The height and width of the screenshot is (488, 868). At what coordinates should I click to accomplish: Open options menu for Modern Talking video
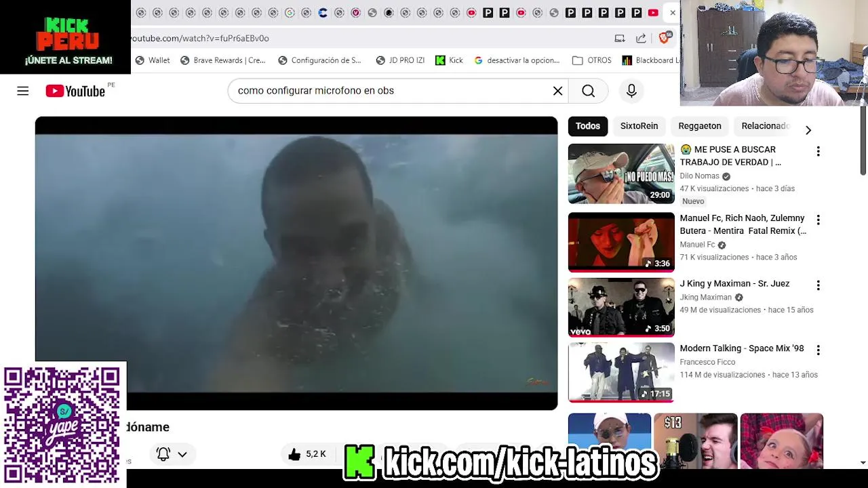[x=818, y=350]
